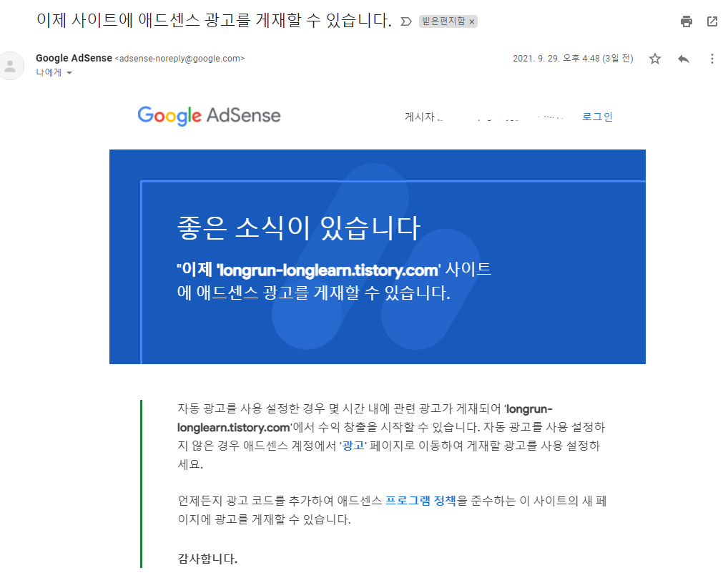The width and height of the screenshot is (728, 583).
Task: Click the adsense-noreply@google.com address
Action: click(x=179, y=59)
